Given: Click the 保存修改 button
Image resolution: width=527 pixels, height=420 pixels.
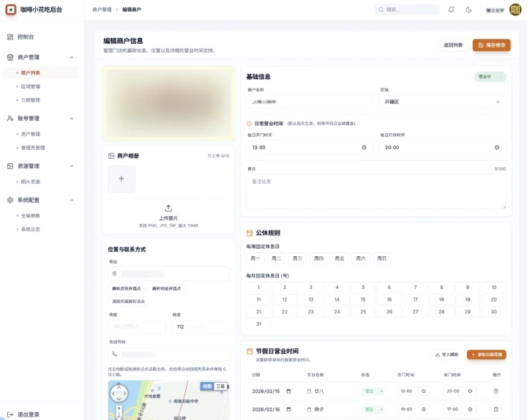Looking at the screenshot, I should (x=491, y=45).
